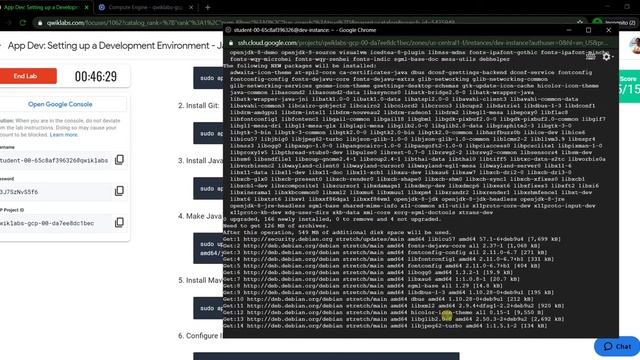Viewport: 640px width, 360px height.
Task: Click the SSH window title student-00 dev-instance
Action: point(304,30)
